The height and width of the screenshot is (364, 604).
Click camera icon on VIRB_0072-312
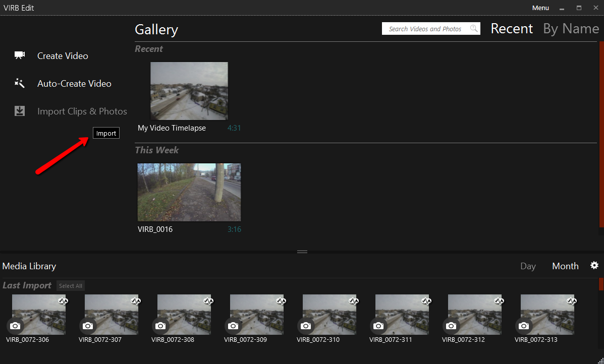coord(451,326)
